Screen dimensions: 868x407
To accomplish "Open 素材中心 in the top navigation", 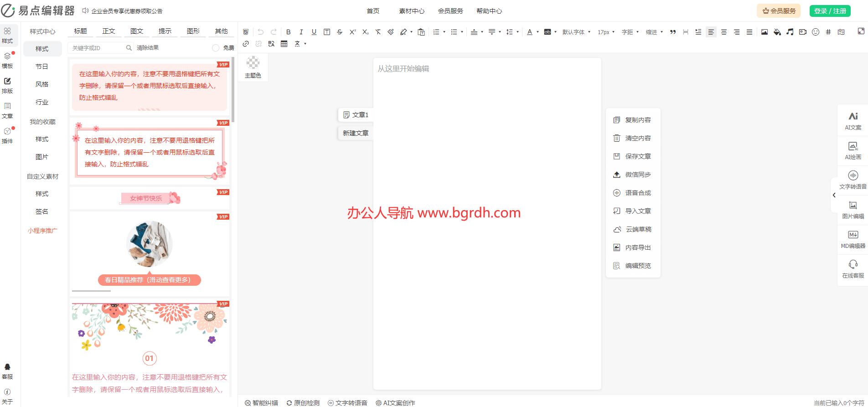I will (412, 11).
